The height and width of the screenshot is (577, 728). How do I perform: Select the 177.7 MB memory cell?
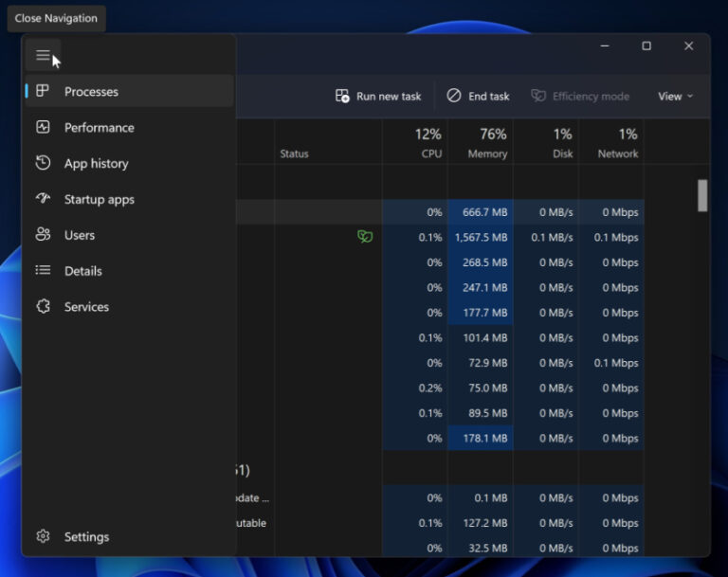point(481,313)
